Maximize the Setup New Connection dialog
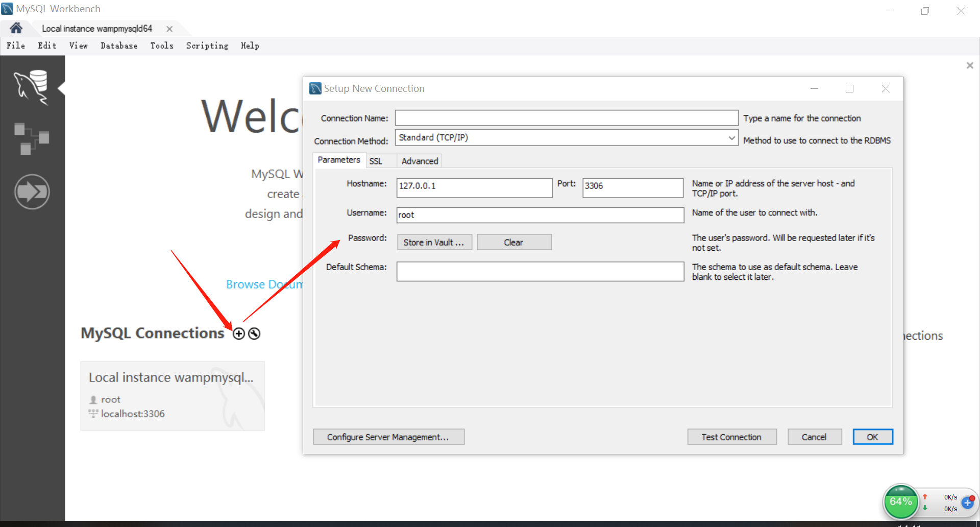 [849, 88]
